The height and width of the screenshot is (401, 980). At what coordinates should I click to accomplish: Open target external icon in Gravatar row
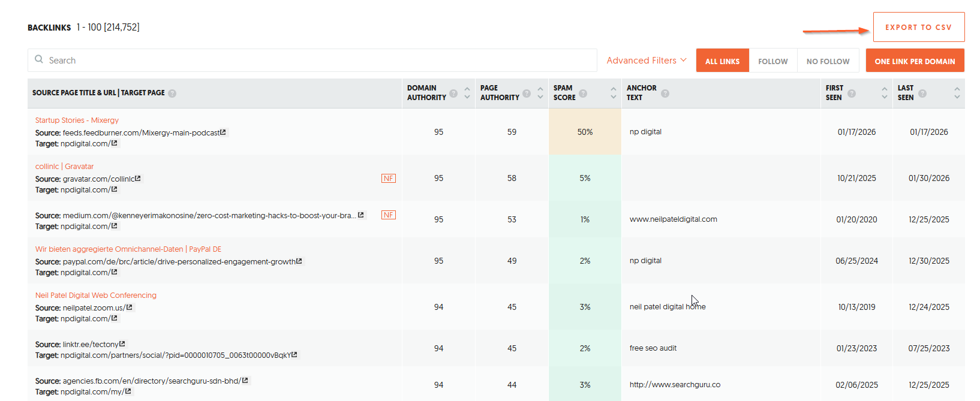click(x=115, y=189)
